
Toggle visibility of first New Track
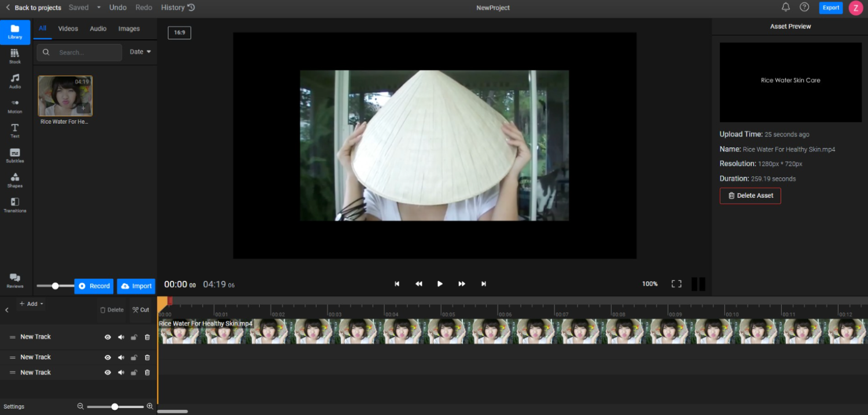(108, 337)
